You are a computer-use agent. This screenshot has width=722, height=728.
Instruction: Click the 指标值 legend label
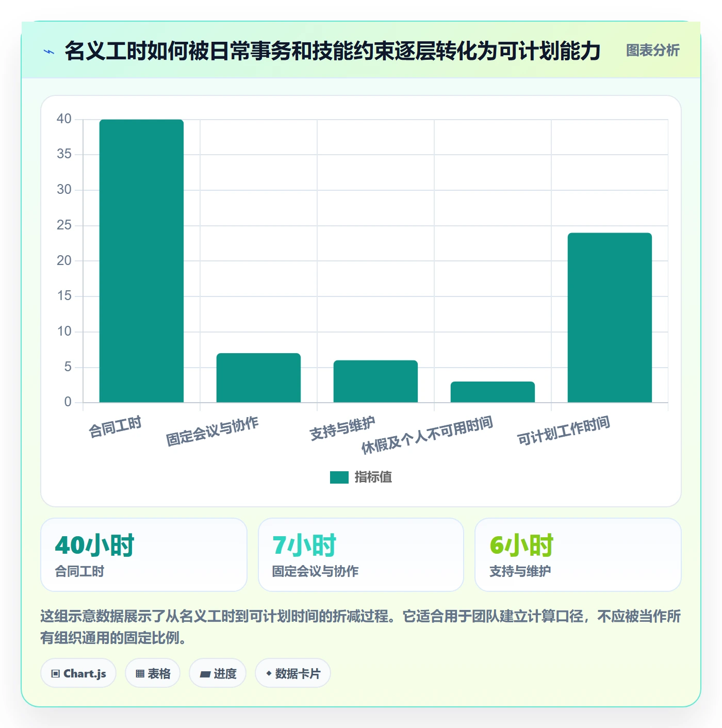pyautogui.click(x=373, y=477)
